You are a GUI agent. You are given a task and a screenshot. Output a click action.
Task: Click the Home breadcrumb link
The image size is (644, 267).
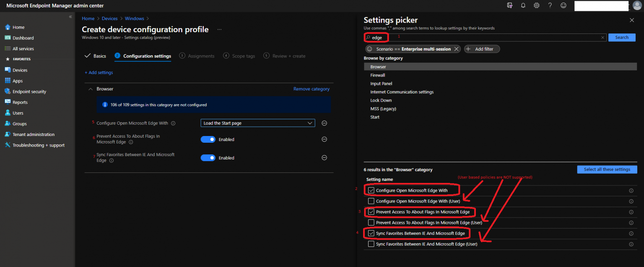pyautogui.click(x=88, y=18)
